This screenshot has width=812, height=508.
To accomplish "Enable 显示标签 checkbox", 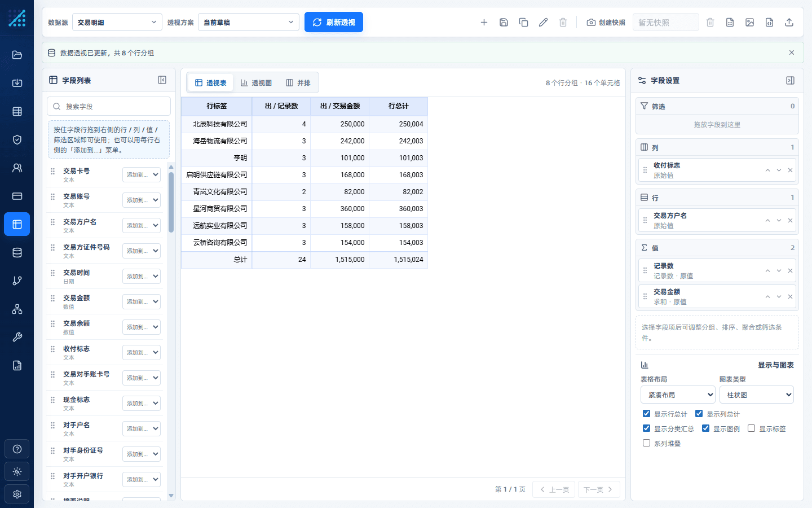I will click(751, 428).
